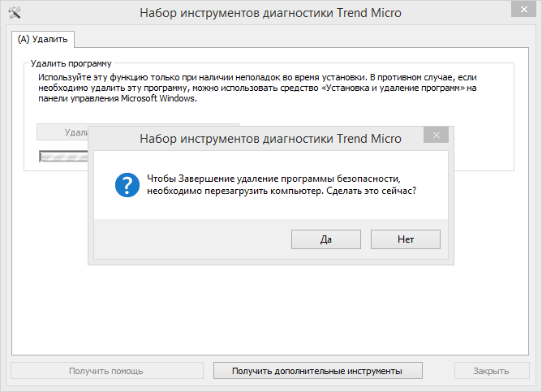Select the (A) Удалить tab
542x392 pixels.
(x=42, y=39)
